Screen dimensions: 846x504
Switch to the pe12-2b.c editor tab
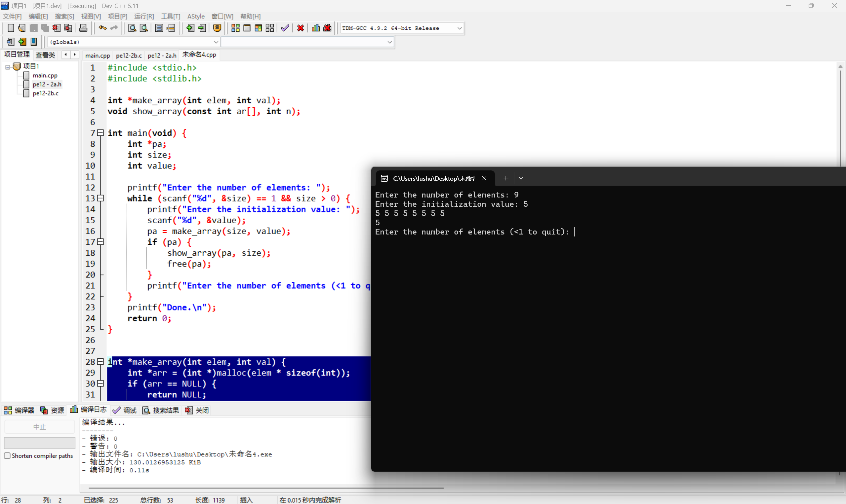point(129,55)
